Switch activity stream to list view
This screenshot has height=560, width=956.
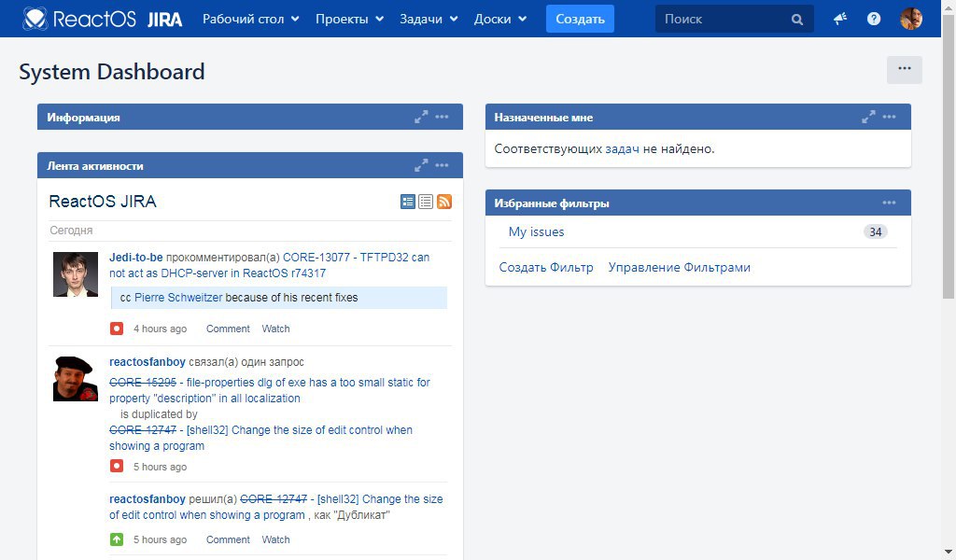point(426,202)
